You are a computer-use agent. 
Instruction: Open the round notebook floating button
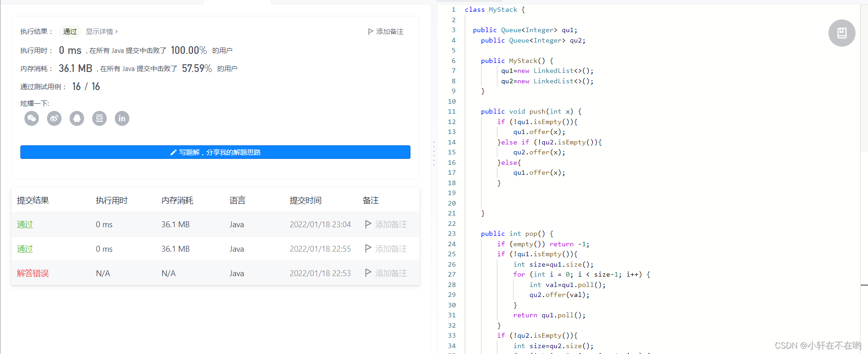point(842,33)
